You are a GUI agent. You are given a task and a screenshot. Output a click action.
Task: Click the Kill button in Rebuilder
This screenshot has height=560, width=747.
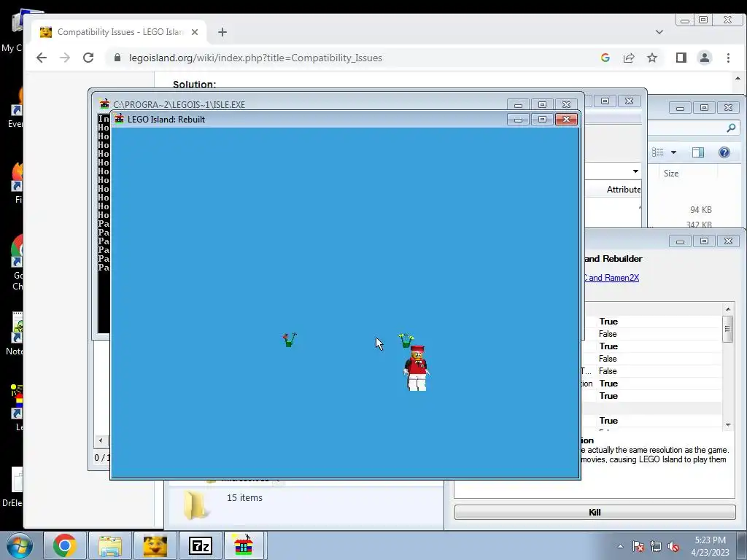(595, 513)
